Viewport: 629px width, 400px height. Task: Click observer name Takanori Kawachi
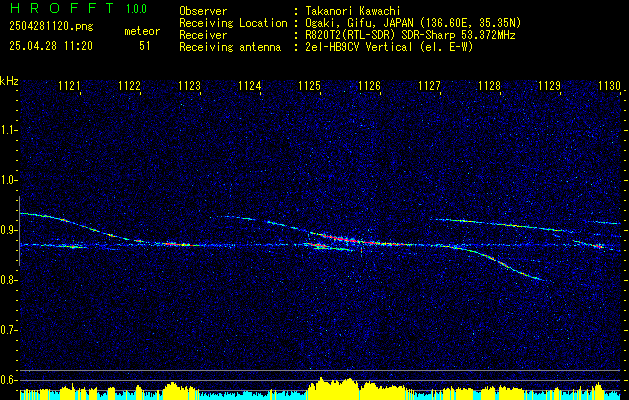(353, 11)
